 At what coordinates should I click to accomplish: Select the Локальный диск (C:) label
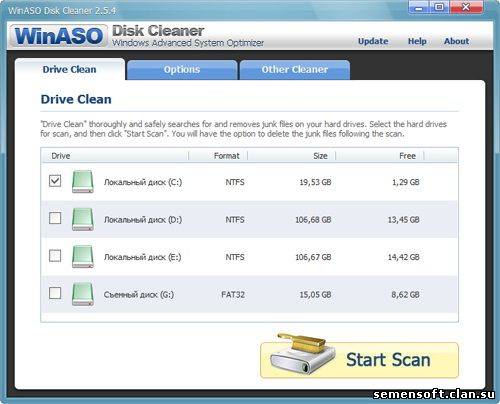pyautogui.click(x=143, y=182)
